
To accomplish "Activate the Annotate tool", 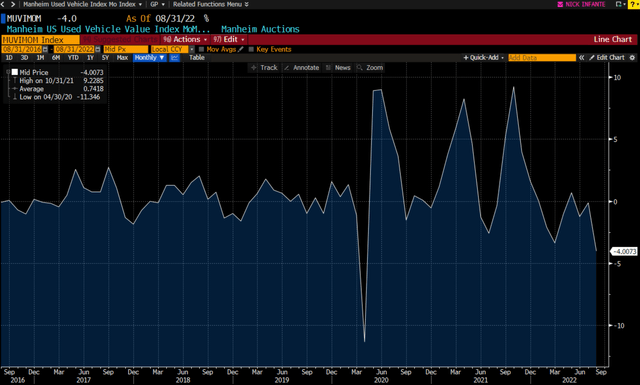I will (301, 68).
